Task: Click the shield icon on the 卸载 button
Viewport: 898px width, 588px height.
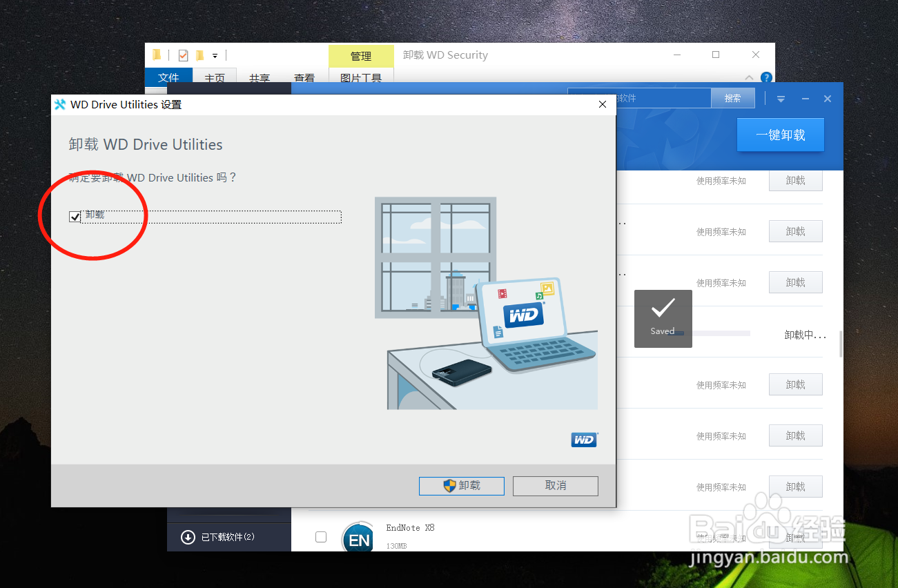Action: [x=449, y=486]
